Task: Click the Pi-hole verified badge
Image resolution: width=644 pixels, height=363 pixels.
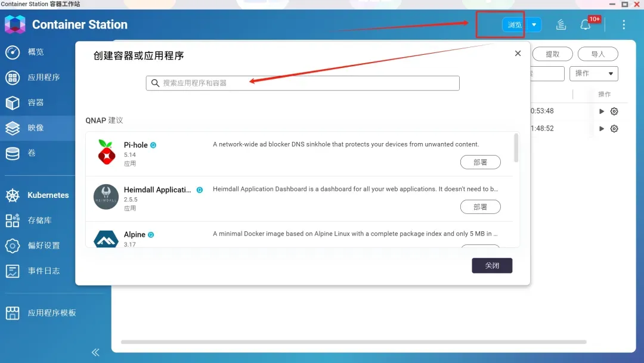Action: [153, 145]
